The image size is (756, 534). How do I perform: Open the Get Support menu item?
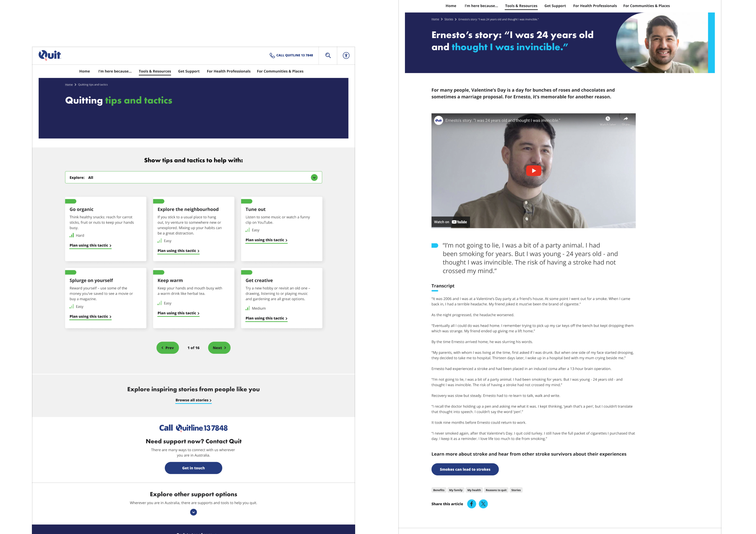point(189,71)
